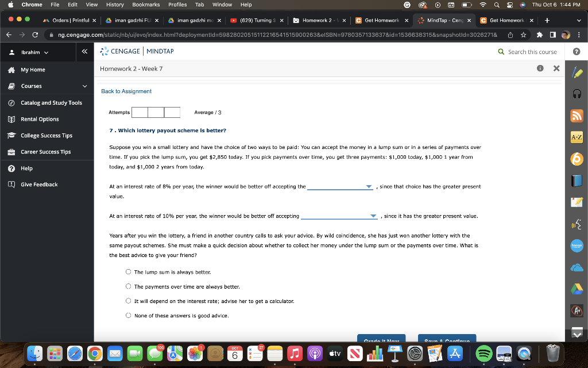Screen dimensions: 588x368
Task: Open the highlighter pencil tool in right rail
Action: [577, 72]
